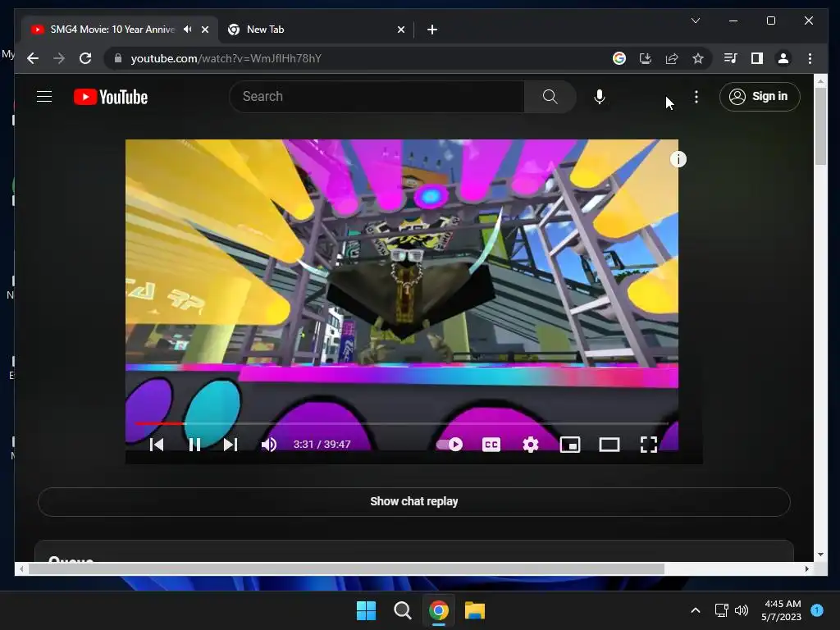The width and height of the screenshot is (840, 630).
Task: Share this page from address bar
Action: tap(671, 58)
